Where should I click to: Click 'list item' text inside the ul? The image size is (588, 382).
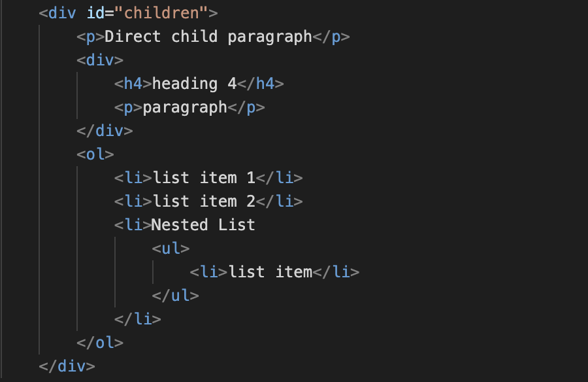tap(270, 272)
